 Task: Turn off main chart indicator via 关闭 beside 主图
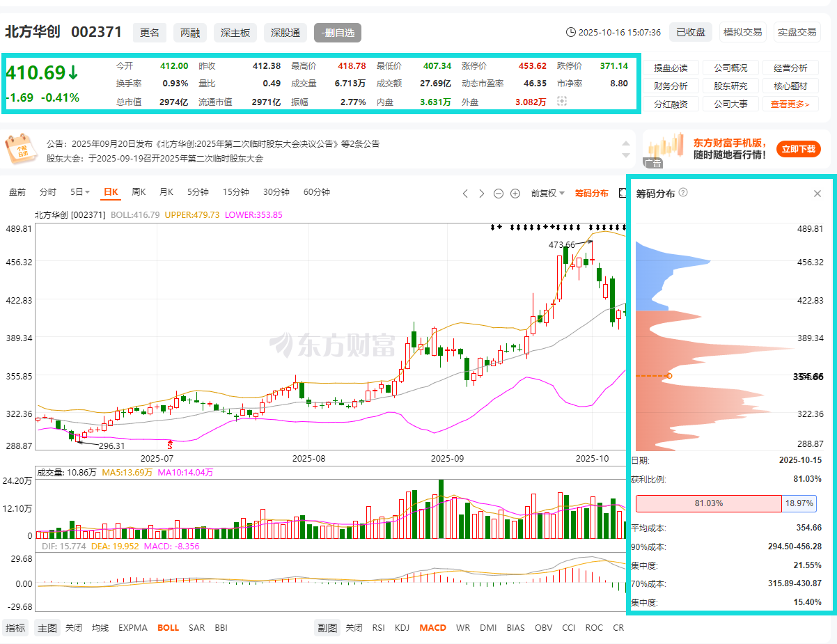[74, 627]
